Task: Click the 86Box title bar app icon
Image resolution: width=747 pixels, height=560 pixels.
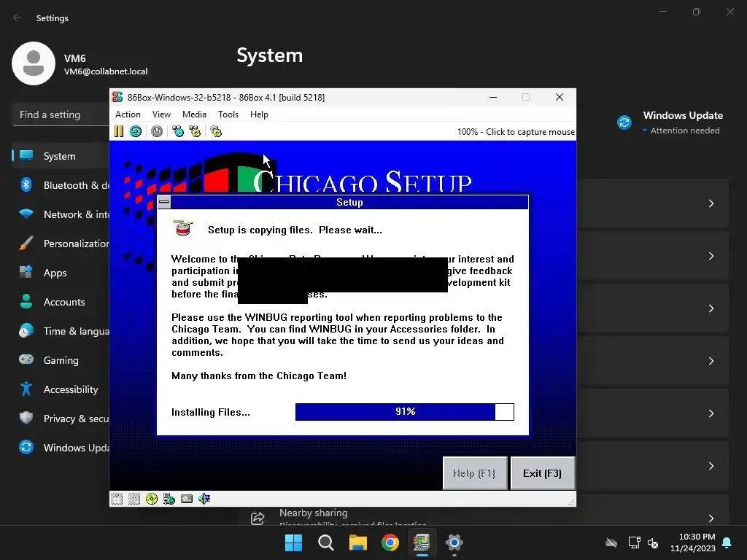Action: [117, 97]
